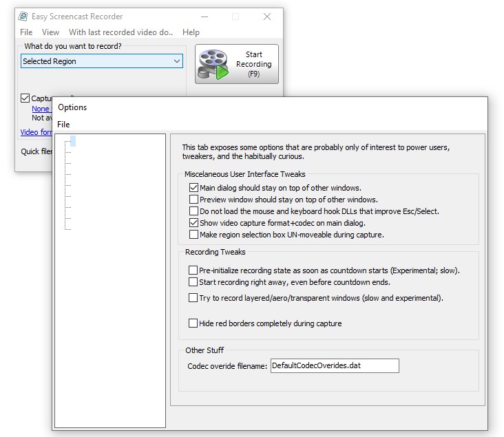Enable Preview window stay on top checkbox
Image resolution: width=504 pixels, height=437 pixels.
point(193,200)
